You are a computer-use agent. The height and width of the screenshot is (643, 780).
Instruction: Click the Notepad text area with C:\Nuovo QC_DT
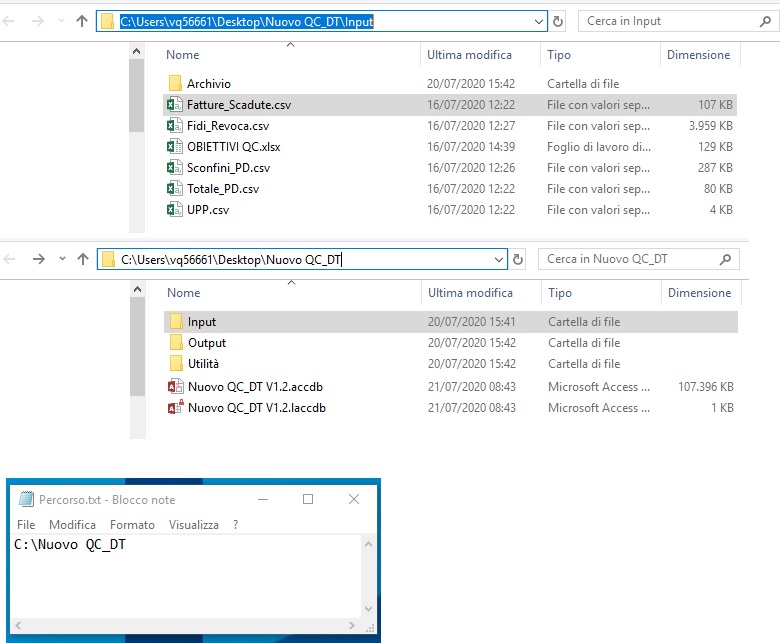coord(186,576)
